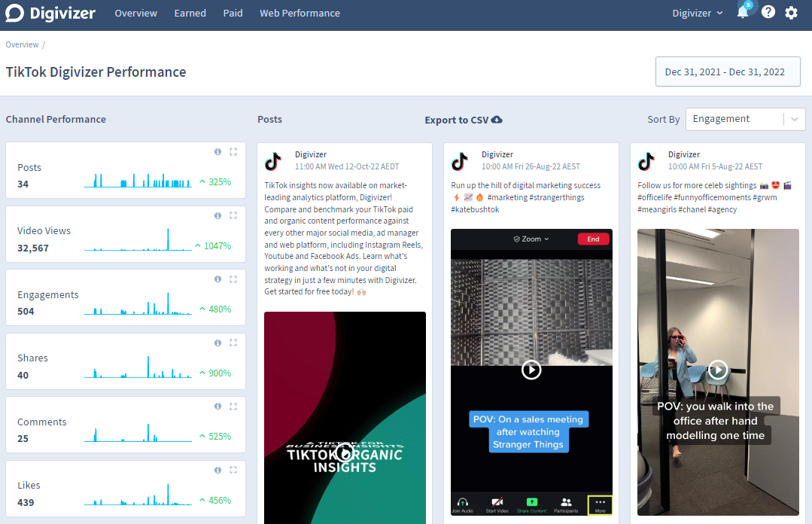Go to the Earned menu

click(190, 13)
